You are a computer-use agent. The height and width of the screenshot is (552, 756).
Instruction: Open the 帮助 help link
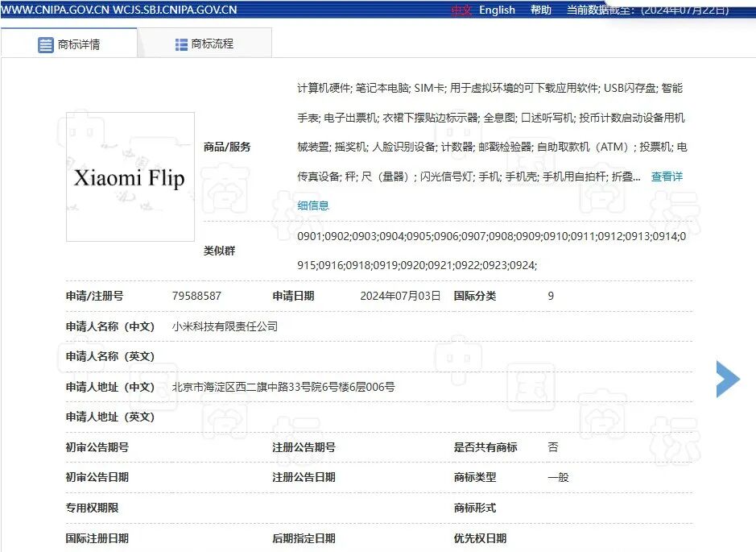(x=540, y=10)
